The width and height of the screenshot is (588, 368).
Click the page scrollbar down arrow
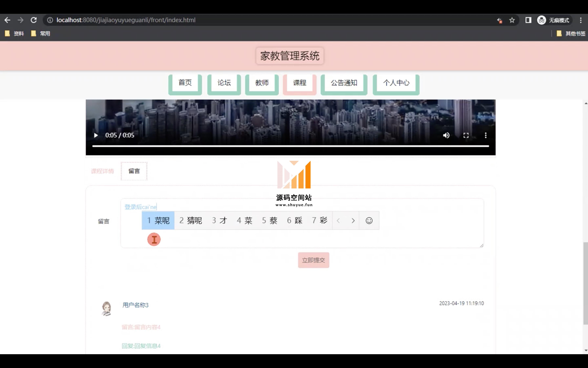pos(586,350)
